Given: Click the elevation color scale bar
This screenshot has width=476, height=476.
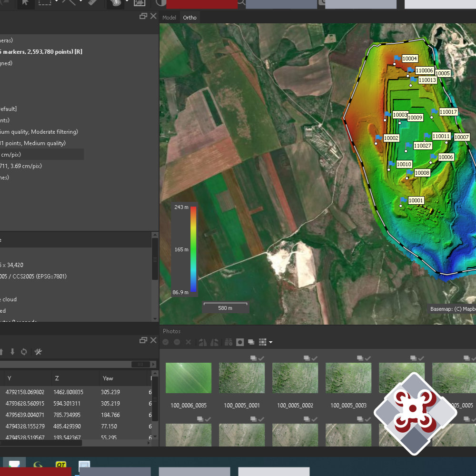Looking at the screenshot, I should click(x=193, y=249).
